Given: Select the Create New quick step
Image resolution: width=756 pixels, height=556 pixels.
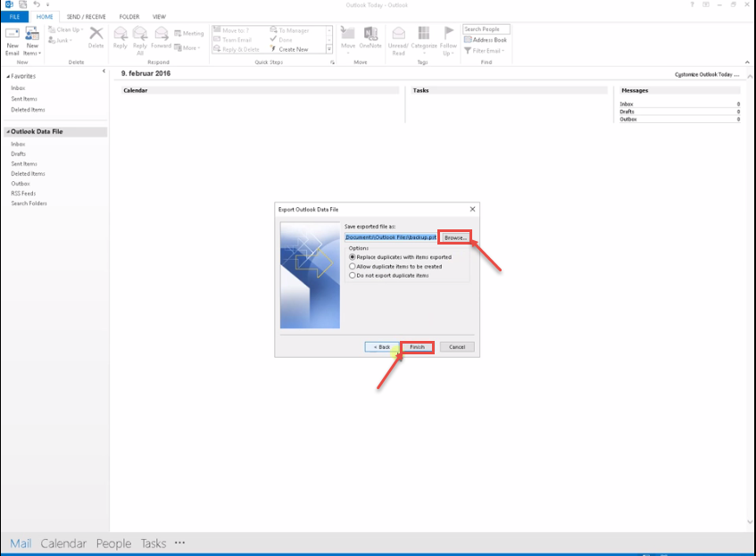Looking at the screenshot, I should (x=289, y=49).
